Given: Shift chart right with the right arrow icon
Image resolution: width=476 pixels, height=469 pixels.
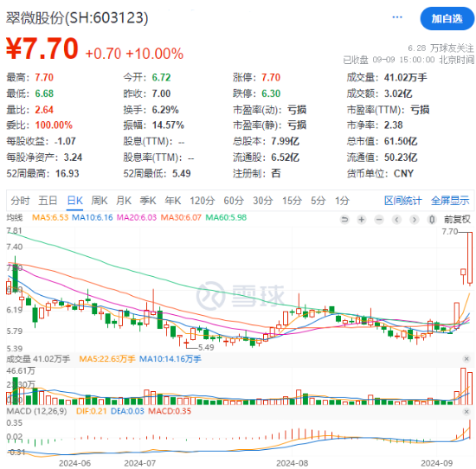Looking at the screenshot, I should 414,219.
